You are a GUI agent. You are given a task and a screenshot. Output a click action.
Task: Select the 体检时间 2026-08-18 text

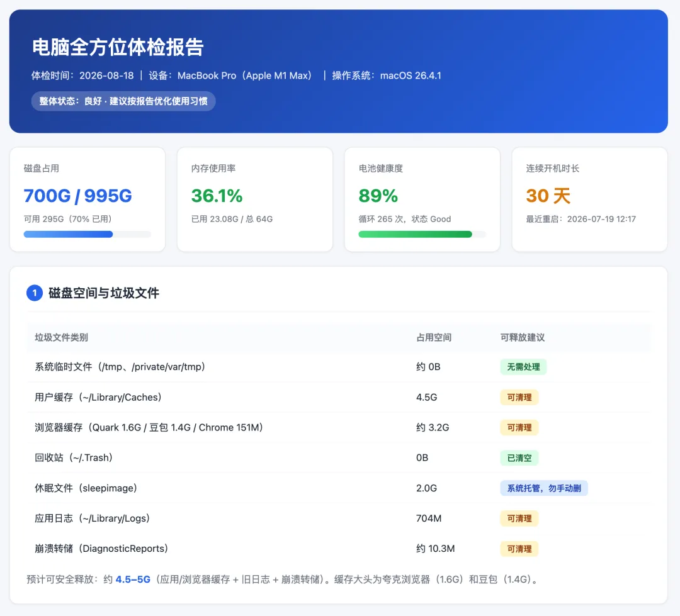(x=82, y=76)
